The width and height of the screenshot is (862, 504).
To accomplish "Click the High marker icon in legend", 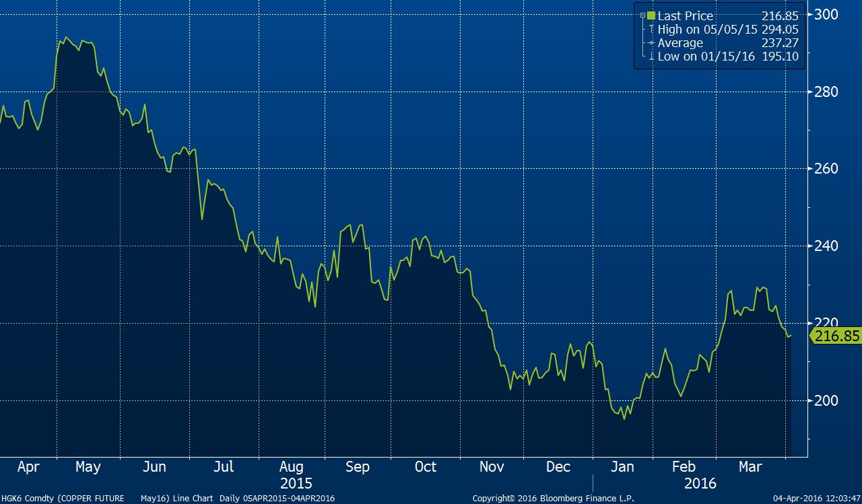I will tap(651, 30).
